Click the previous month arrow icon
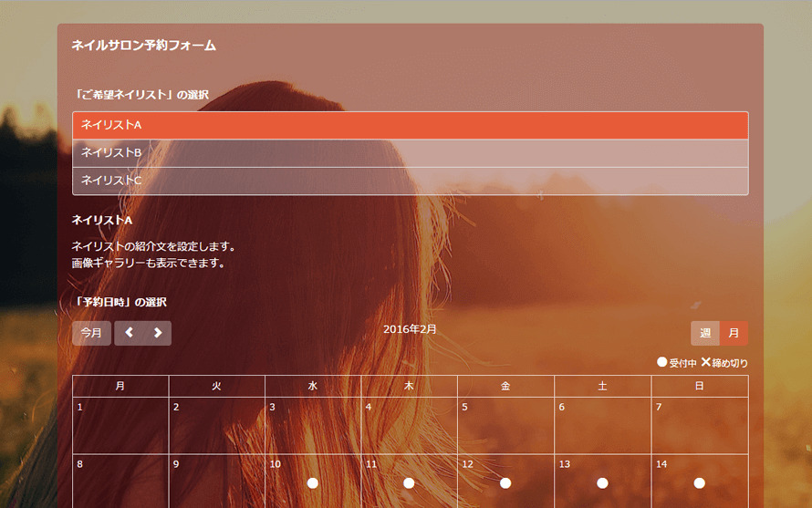 [x=129, y=333]
